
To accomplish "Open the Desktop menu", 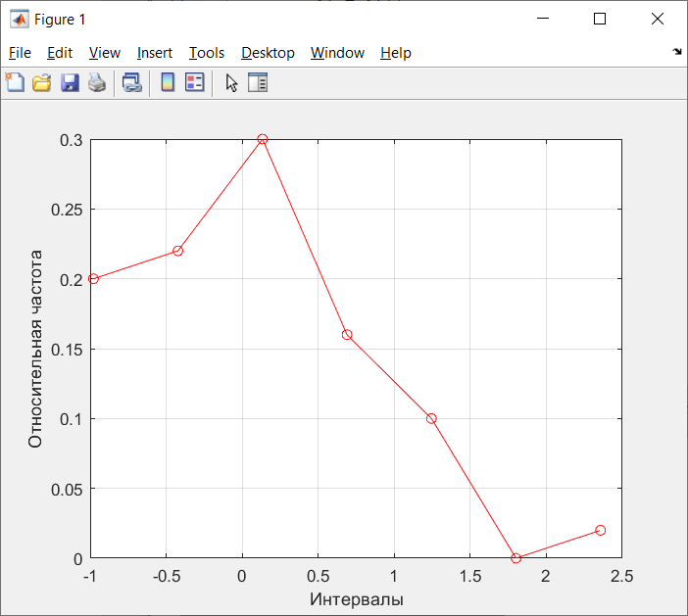I will click(268, 53).
